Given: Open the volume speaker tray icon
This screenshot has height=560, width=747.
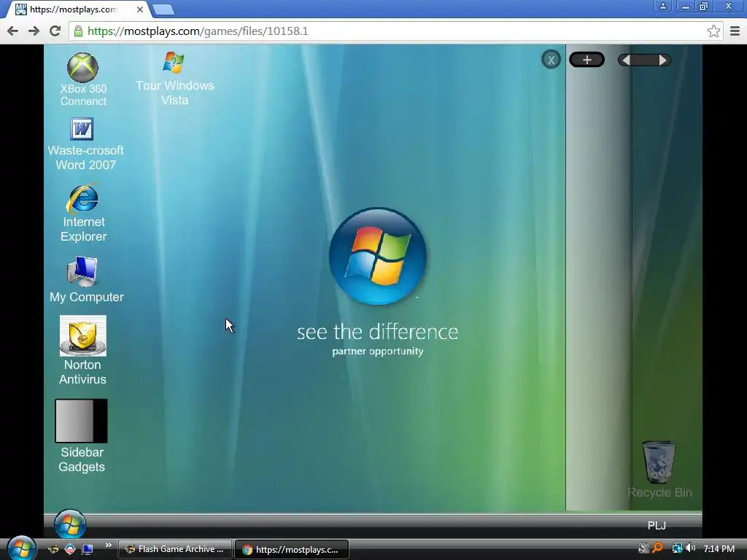Looking at the screenshot, I should tap(690, 548).
